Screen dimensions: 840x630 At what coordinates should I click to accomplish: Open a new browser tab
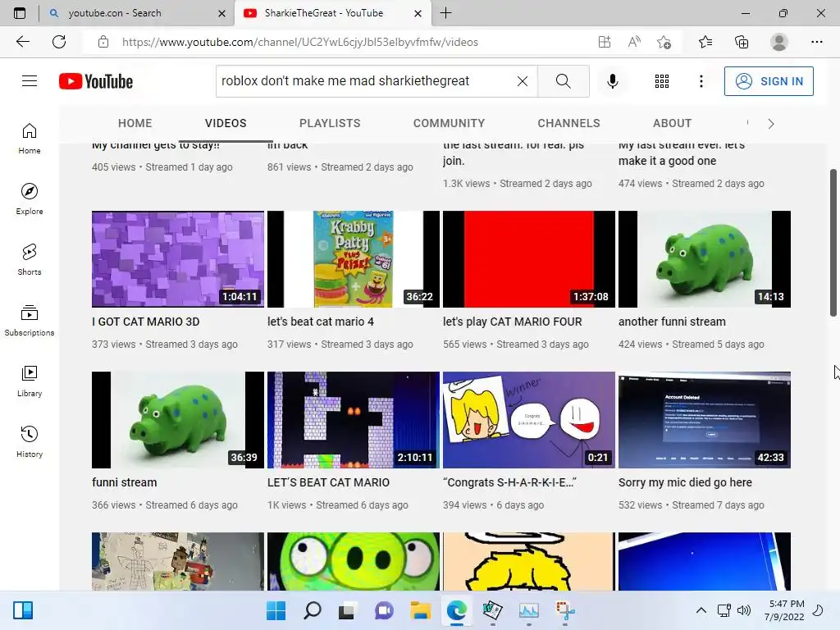coord(445,13)
